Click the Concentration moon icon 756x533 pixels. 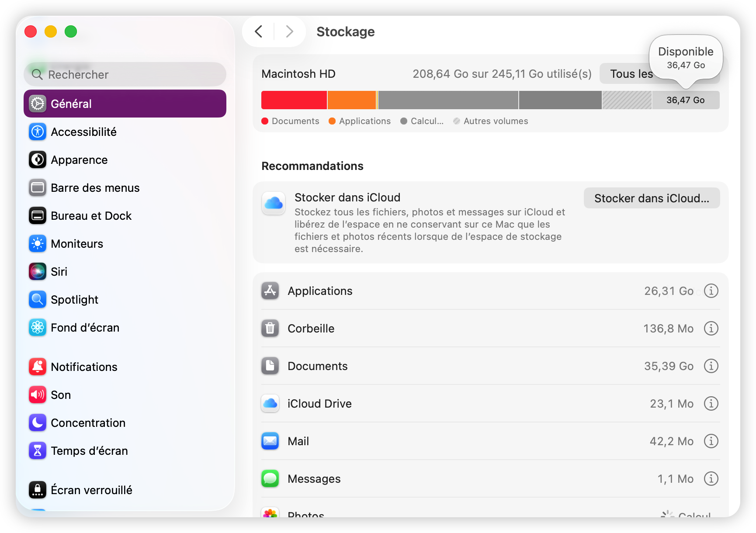click(x=38, y=422)
